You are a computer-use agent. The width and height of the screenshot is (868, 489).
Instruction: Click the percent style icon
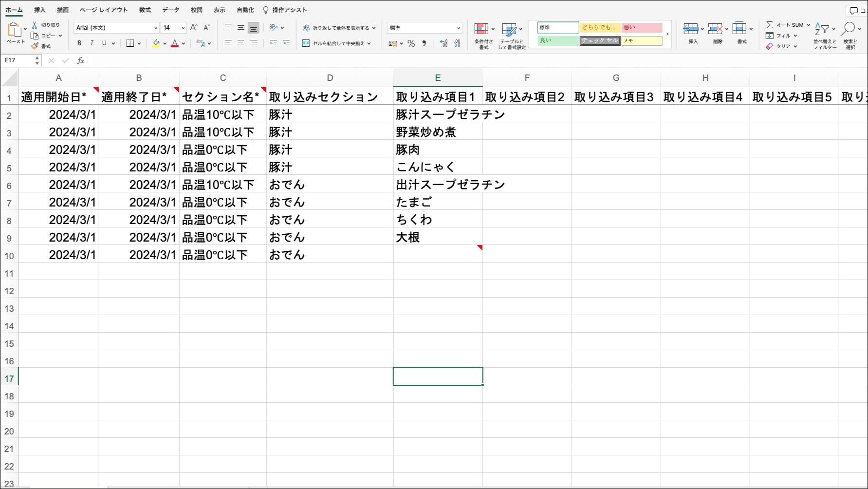click(411, 44)
